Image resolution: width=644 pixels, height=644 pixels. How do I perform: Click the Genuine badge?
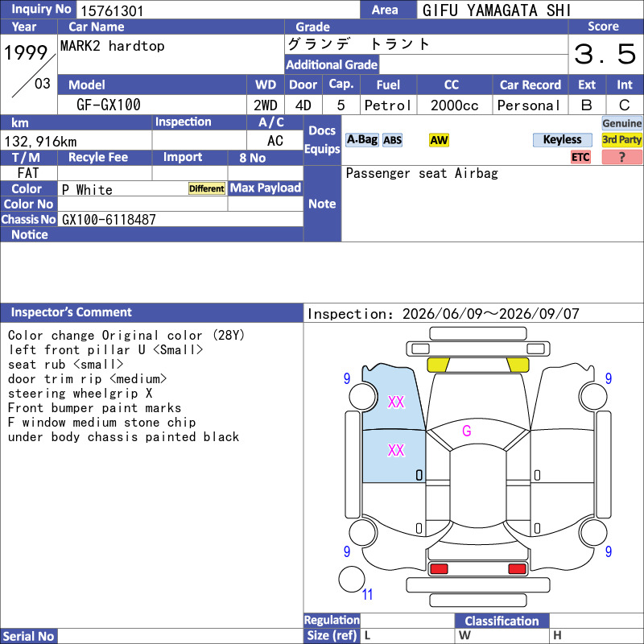point(621,123)
